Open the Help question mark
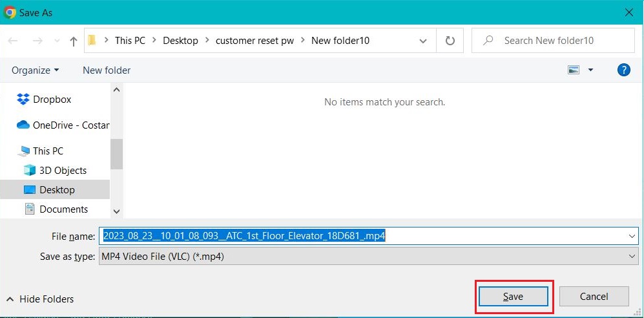Screen dimensions: 644x318 click(x=624, y=70)
